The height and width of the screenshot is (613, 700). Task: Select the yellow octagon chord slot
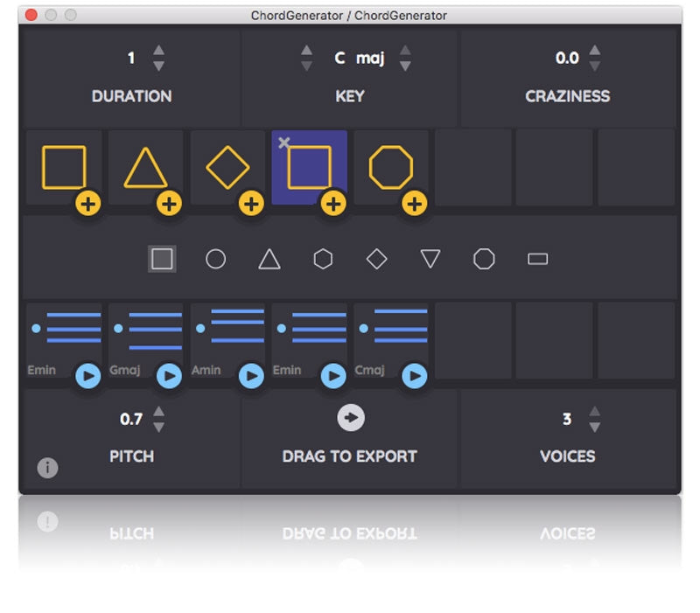point(391,167)
